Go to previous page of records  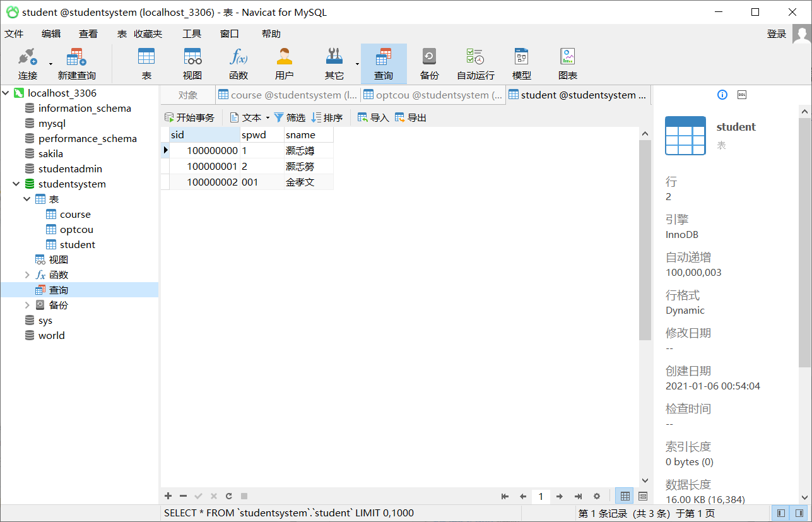523,497
